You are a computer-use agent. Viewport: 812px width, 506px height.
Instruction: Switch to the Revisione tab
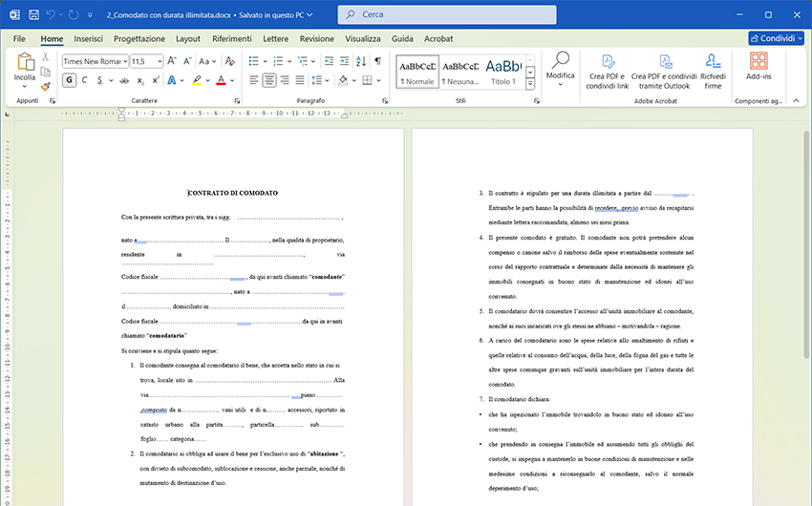pos(316,39)
